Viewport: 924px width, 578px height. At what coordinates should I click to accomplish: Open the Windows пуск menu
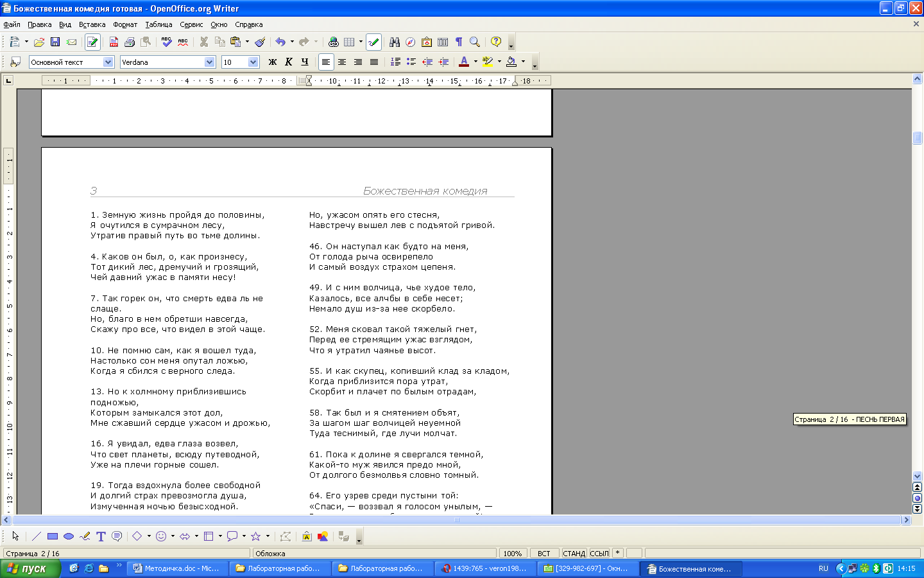[30, 568]
